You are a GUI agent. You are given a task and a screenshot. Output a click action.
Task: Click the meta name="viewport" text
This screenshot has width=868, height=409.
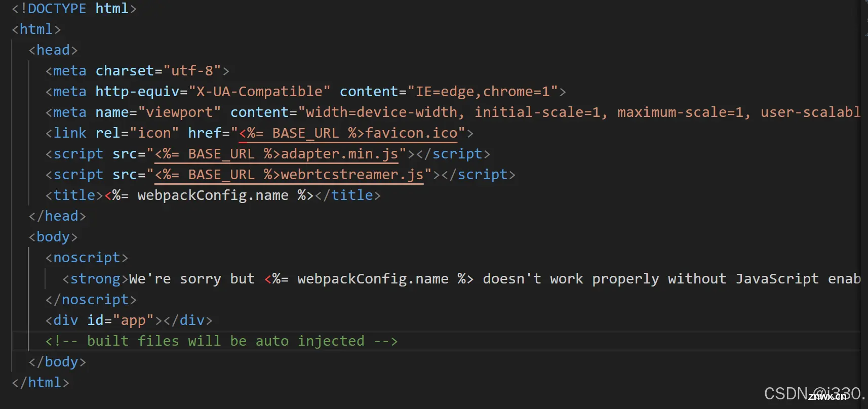point(133,112)
